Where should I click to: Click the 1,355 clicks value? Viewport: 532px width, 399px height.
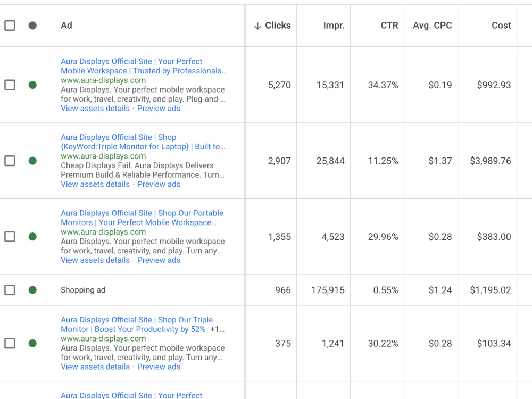(279, 237)
